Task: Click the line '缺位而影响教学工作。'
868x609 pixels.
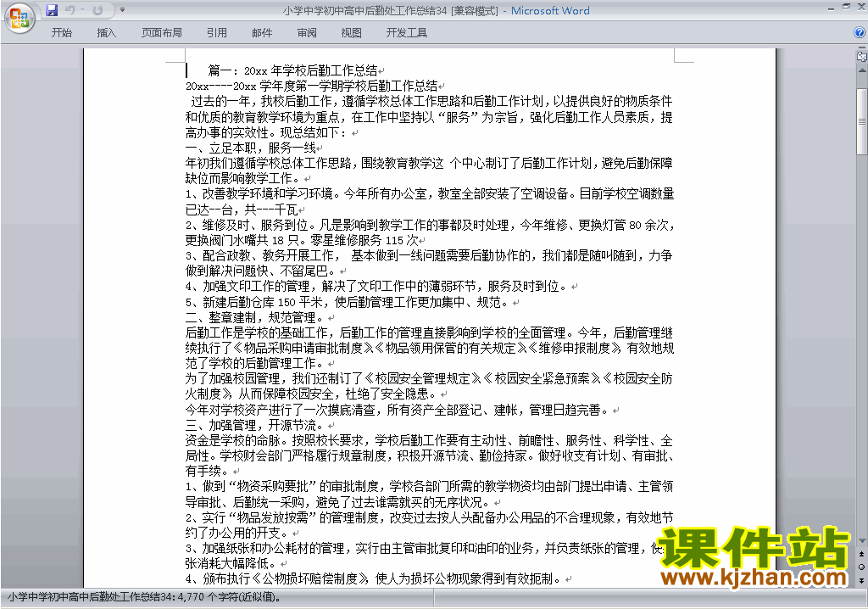Action: [x=244, y=178]
